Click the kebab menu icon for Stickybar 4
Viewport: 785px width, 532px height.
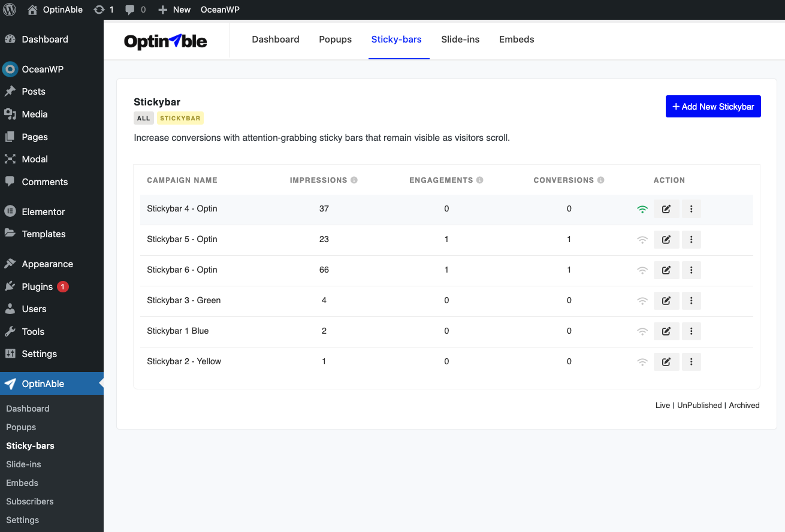[x=691, y=208]
